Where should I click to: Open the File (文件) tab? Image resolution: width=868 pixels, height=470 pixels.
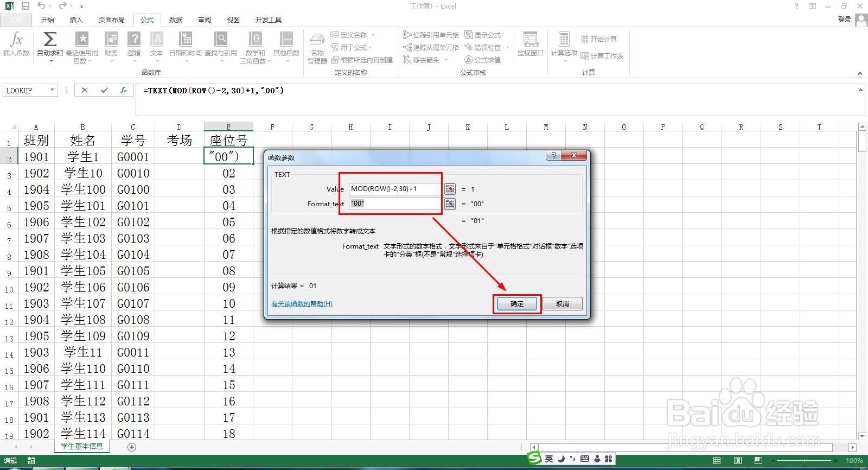click(x=16, y=20)
